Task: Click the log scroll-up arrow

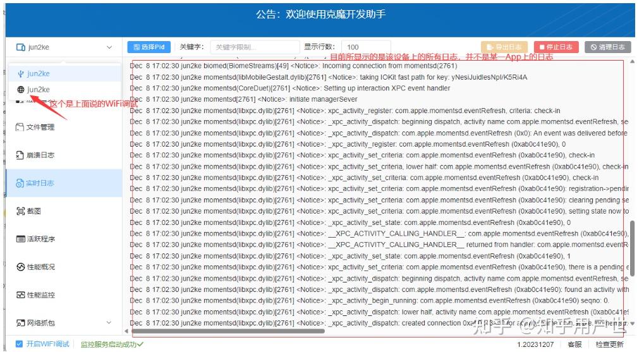Action: 632,61
